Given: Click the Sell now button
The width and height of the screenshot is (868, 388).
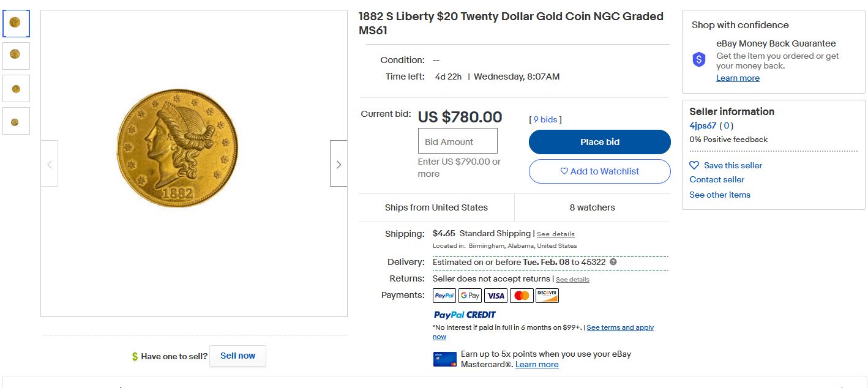Looking at the screenshot, I should [x=238, y=356].
